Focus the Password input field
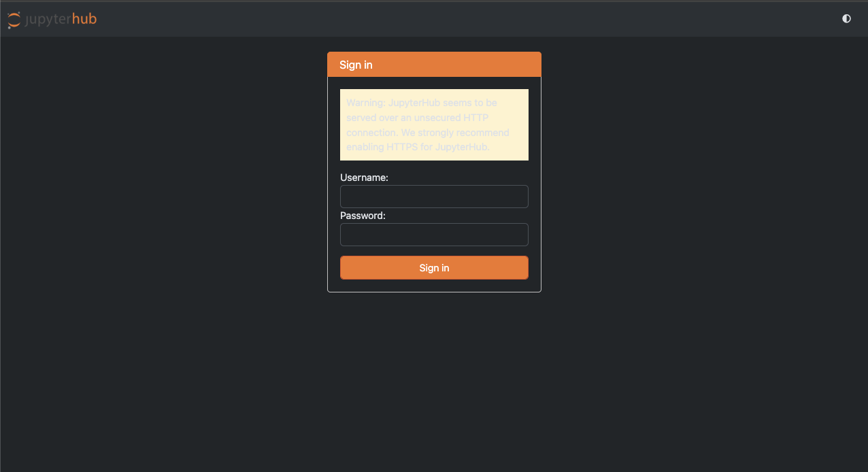868x472 pixels. pyautogui.click(x=434, y=235)
